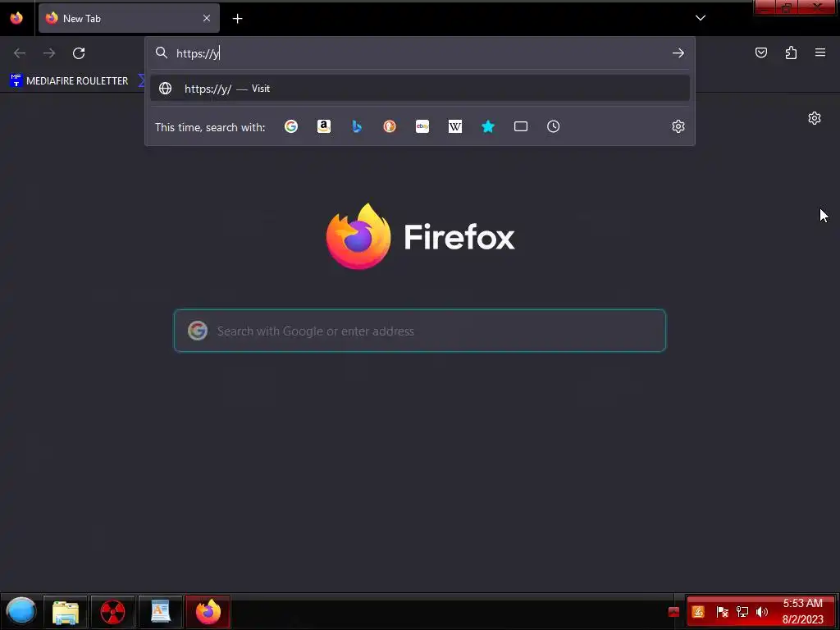Viewport: 840px width, 630px height.
Task: Search this time with eBay
Action: pos(422,126)
